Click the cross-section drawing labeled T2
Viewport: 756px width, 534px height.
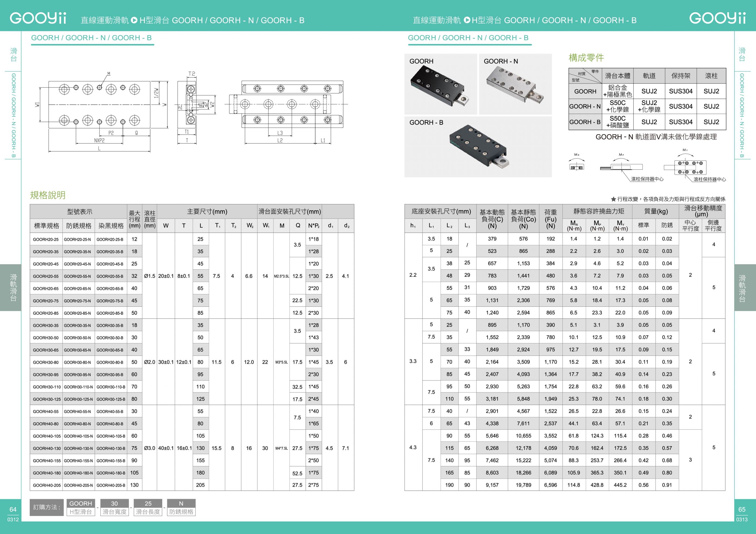(x=196, y=108)
